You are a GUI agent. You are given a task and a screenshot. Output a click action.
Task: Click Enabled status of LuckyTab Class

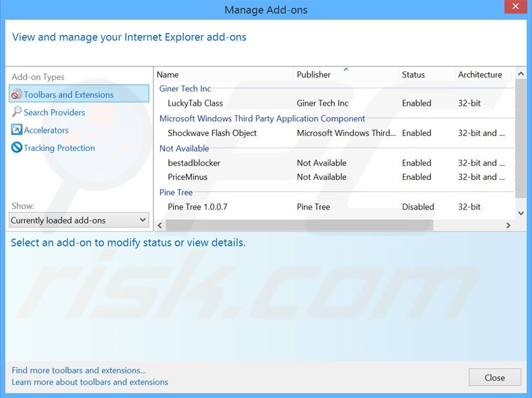(417, 103)
